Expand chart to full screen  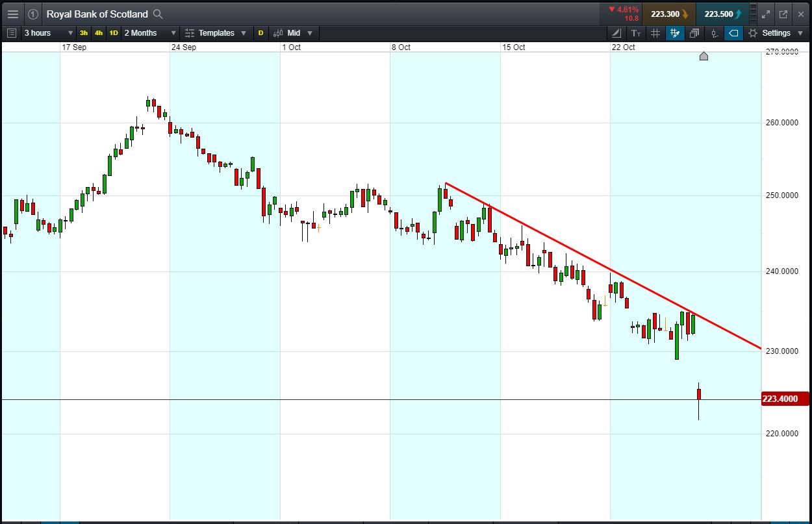point(765,14)
